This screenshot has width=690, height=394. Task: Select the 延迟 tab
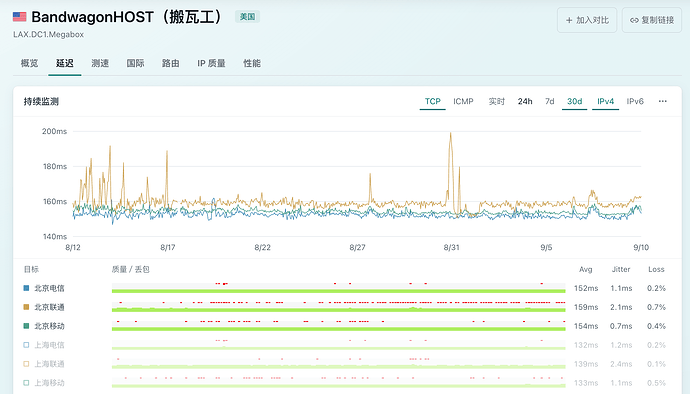point(65,63)
